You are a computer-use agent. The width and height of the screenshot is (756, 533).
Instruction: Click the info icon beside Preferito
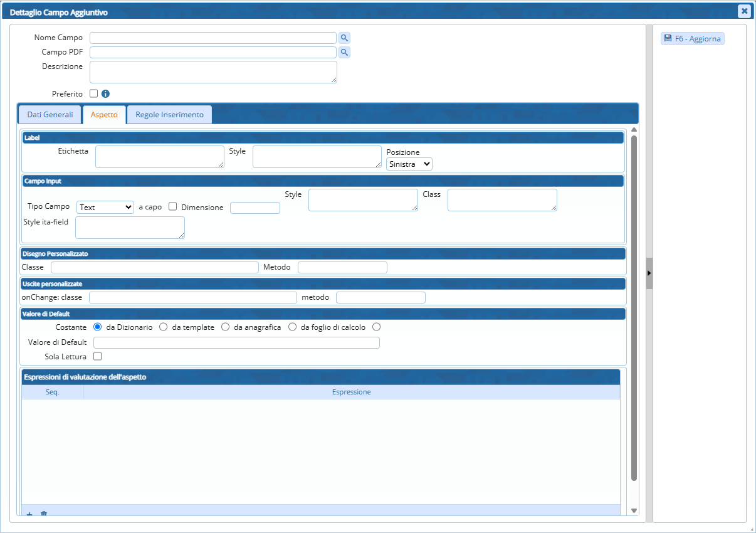coord(105,94)
